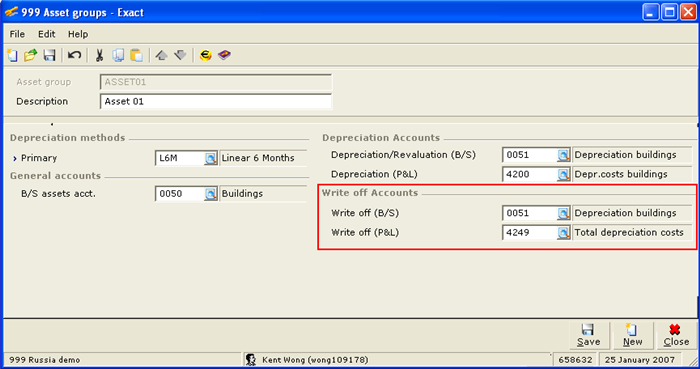Screen dimensions: 700x369
Task: Open the browse lookup for Write off (P&L)
Action: tap(563, 233)
